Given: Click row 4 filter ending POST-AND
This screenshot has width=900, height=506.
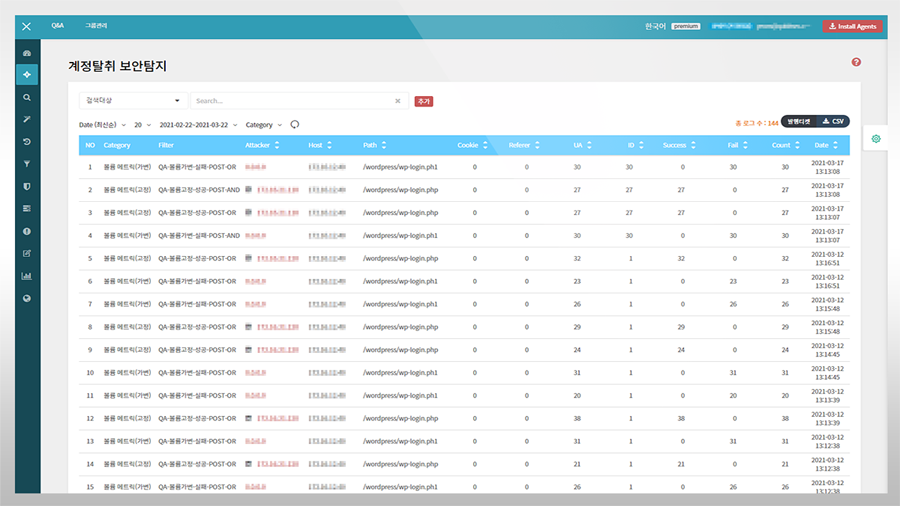Looking at the screenshot, I should point(199,235).
